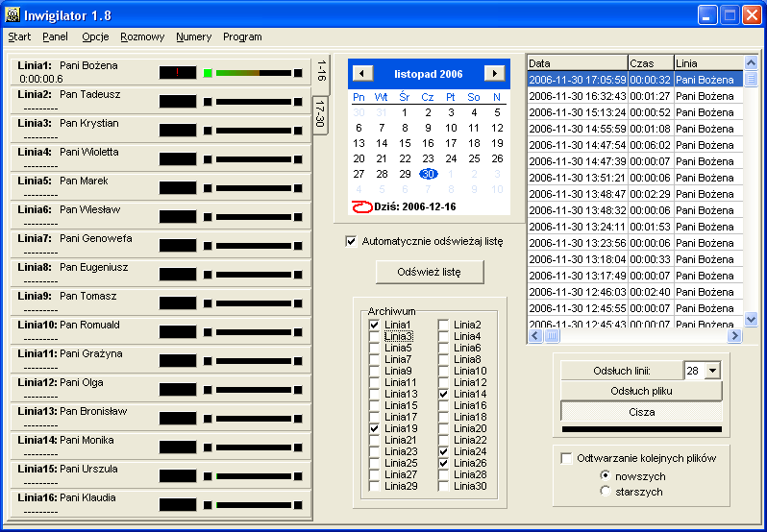
Task: Click the red circle today marker
Action: tap(362, 207)
